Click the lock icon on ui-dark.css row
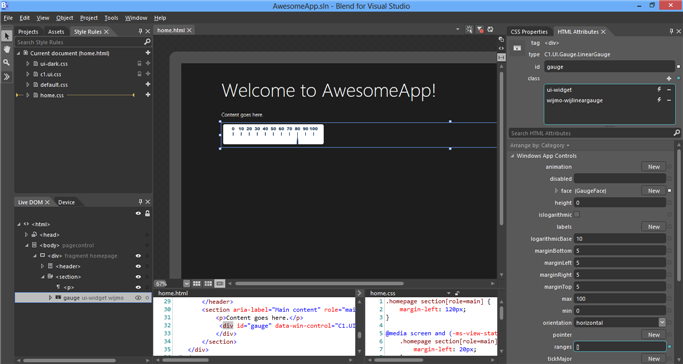 click(139, 64)
